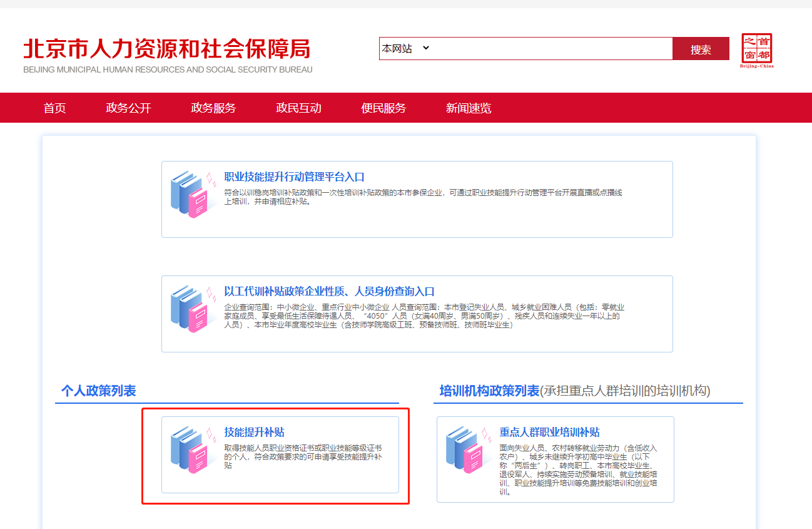Click the 北京市人力资源和社会保障局 site logo

(167, 55)
